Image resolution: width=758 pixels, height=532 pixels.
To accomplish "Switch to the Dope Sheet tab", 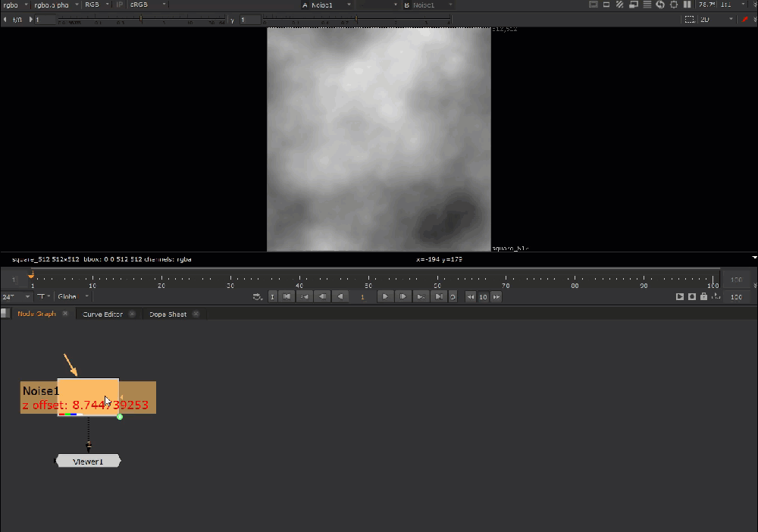I will click(x=168, y=314).
